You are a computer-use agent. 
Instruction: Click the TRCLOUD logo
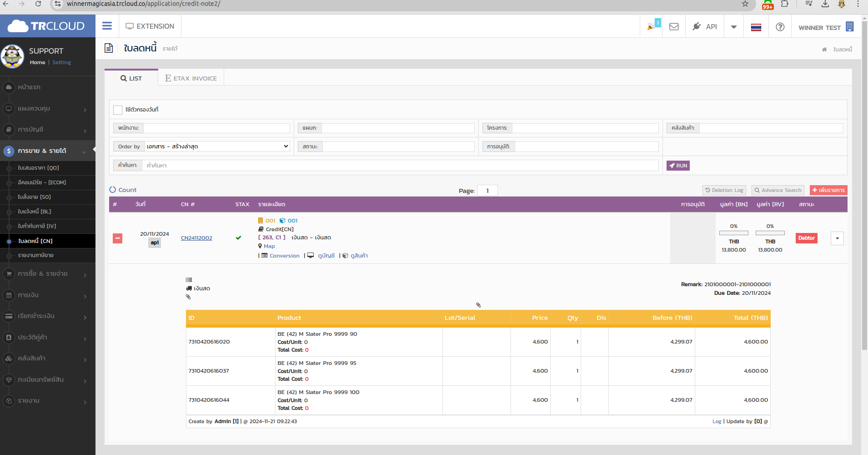(x=46, y=26)
